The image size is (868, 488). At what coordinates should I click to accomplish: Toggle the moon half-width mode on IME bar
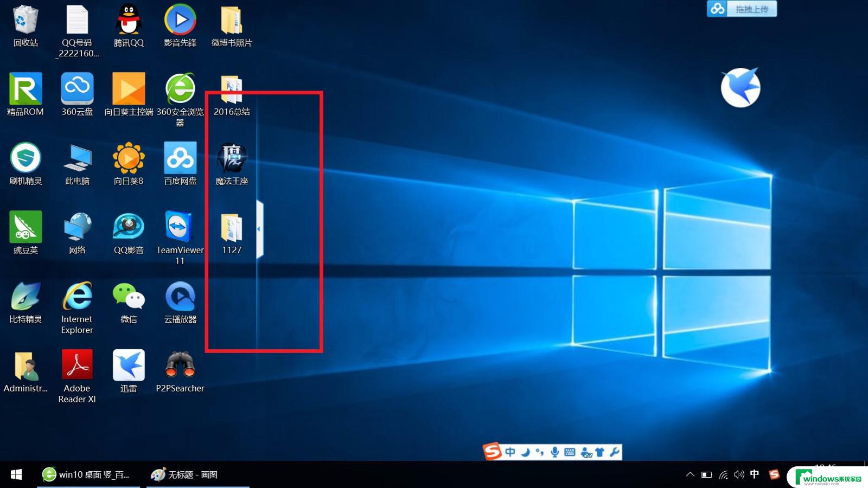525,452
